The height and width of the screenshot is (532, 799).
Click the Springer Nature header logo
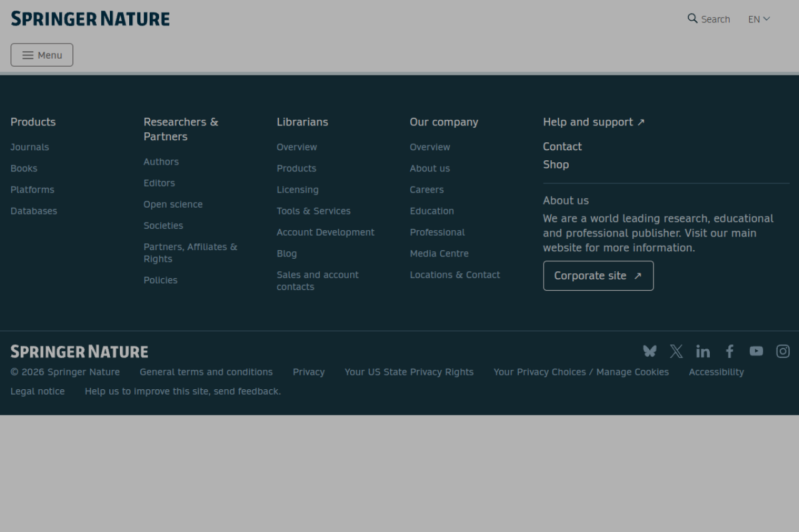point(90,19)
